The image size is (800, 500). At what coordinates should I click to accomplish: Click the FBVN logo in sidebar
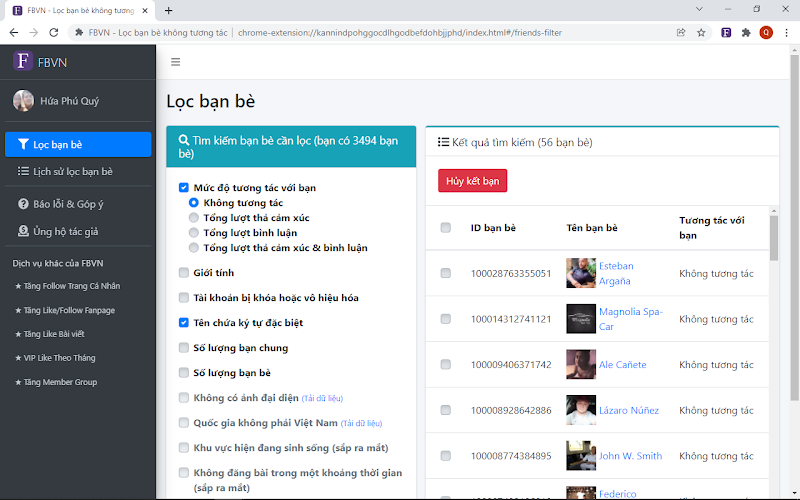pyautogui.click(x=23, y=61)
